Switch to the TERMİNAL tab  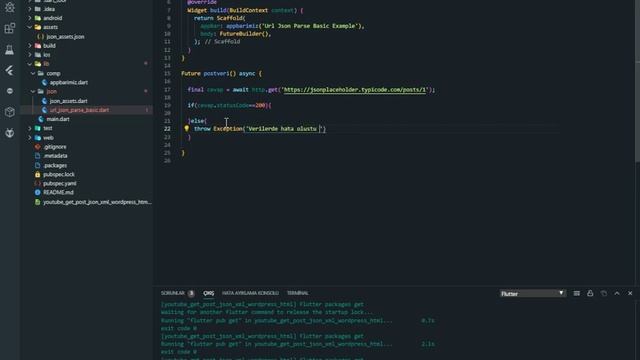point(298,293)
